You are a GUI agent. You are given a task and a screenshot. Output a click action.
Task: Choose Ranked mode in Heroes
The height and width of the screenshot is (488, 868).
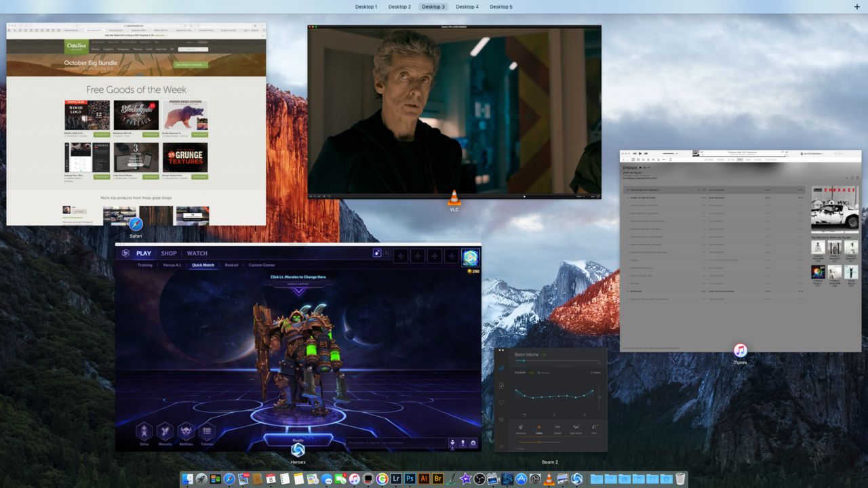pos(231,265)
